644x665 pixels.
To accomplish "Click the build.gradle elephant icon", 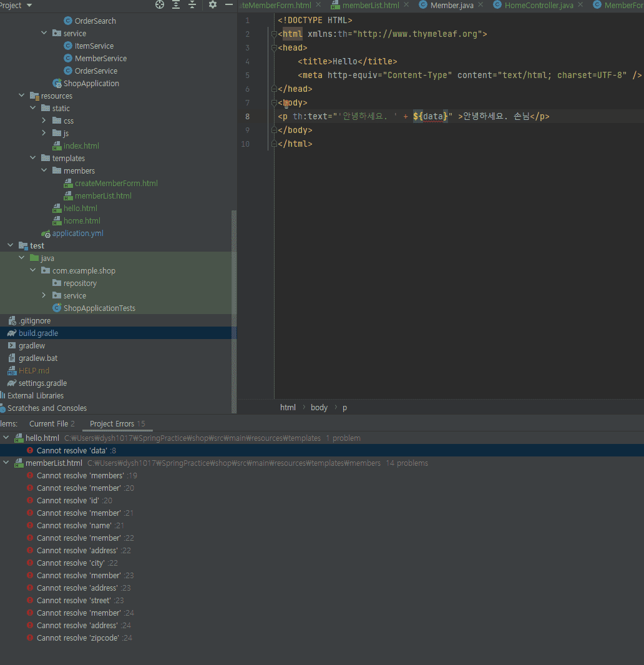I will coord(12,333).
